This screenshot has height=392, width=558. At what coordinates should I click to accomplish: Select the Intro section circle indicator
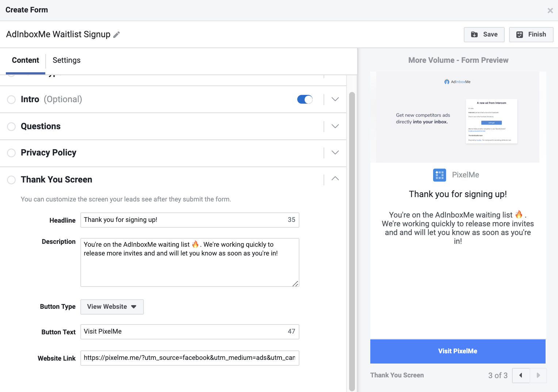[x=11, y=100]
